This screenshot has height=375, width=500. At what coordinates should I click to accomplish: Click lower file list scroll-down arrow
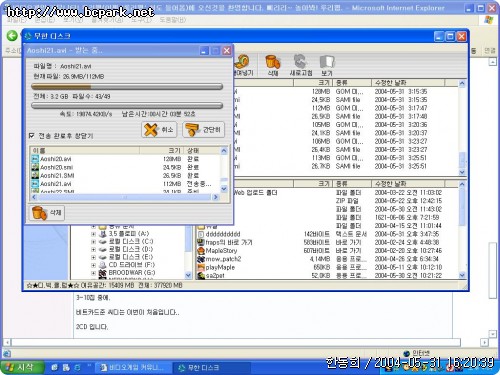462,275
